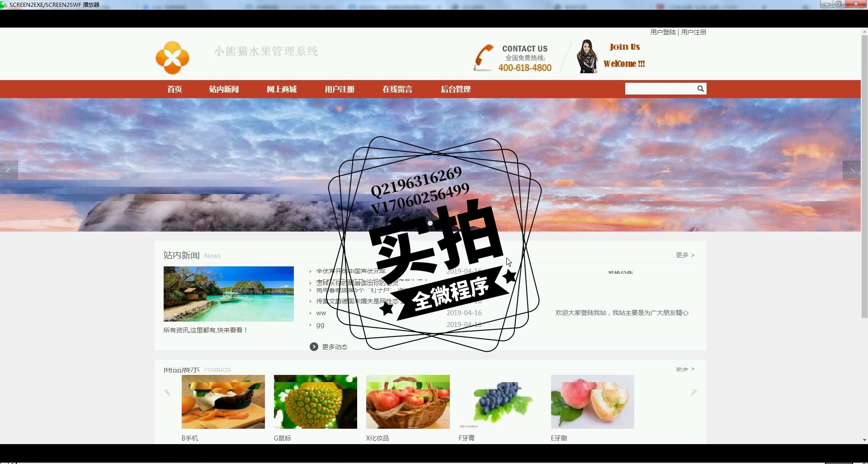Screen dimensions: 868x464
Task: Click the page vertical scrollbar thumb
Action: coord(864,176)
